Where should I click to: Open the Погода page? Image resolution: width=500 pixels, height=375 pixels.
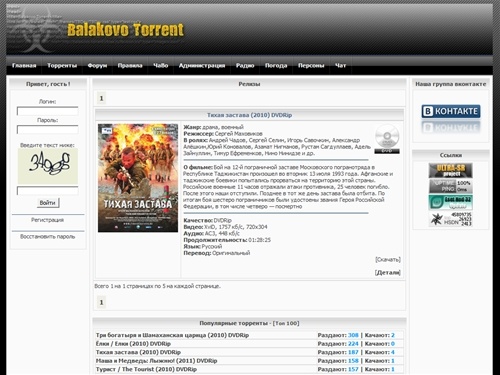coord(276,66)
